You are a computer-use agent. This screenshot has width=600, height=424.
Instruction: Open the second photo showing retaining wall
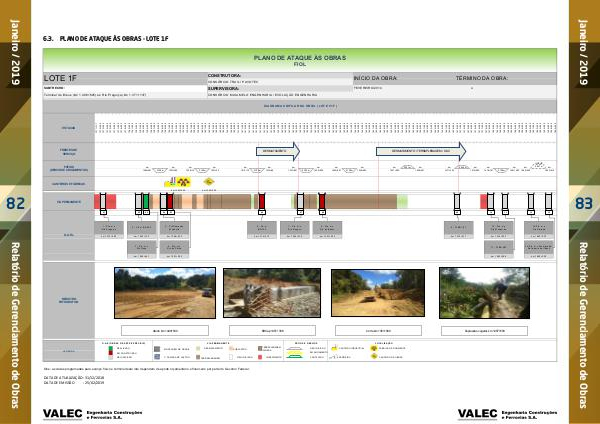pos(271,293)
